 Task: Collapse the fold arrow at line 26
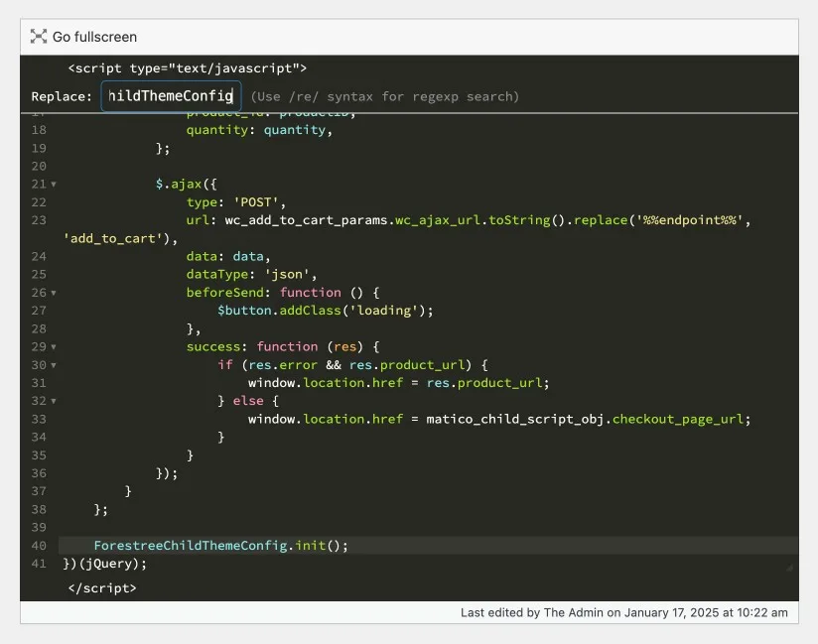coord(54,293)
